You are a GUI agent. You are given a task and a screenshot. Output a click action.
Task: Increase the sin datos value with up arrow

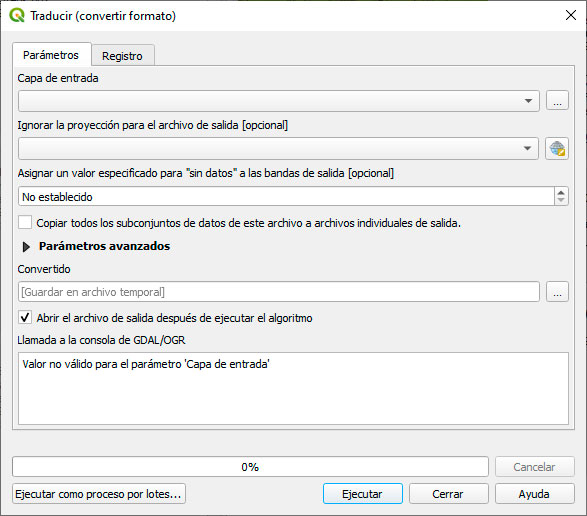click(561, 193)
